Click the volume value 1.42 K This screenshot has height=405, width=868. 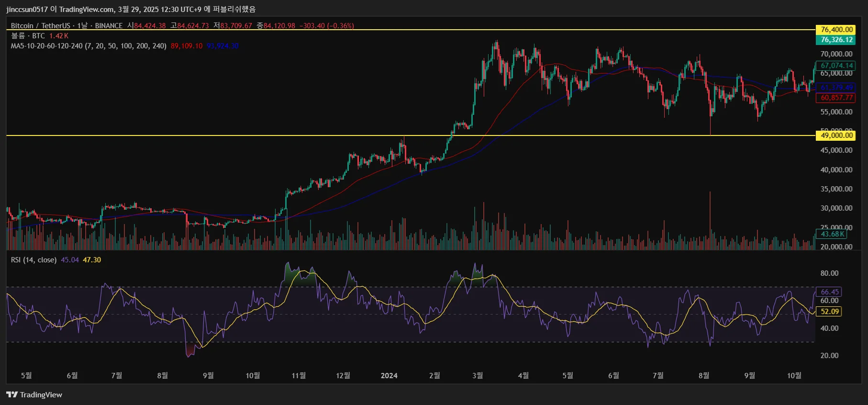tap(59, 36)
